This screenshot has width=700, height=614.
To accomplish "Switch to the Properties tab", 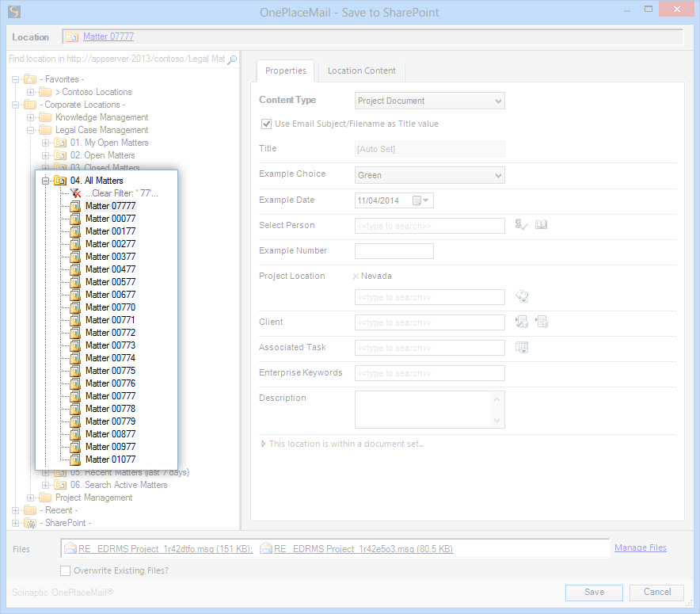I will coord(286,71).
